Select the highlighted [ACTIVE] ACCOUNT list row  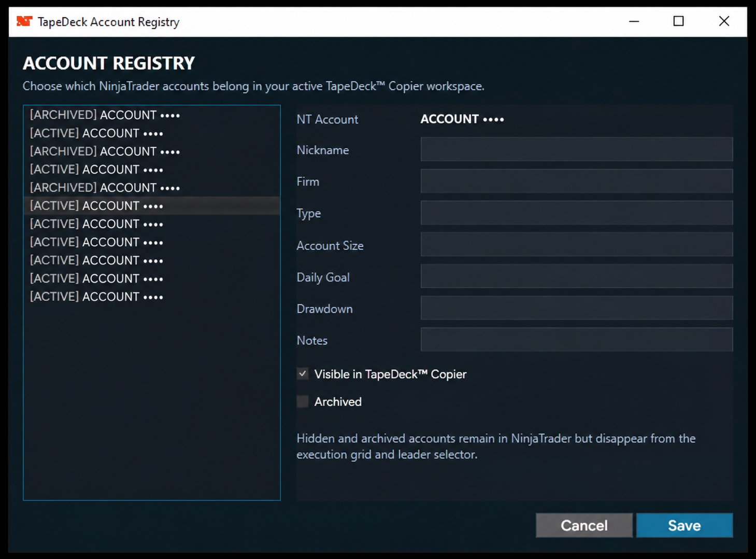(x=152, y=206)
